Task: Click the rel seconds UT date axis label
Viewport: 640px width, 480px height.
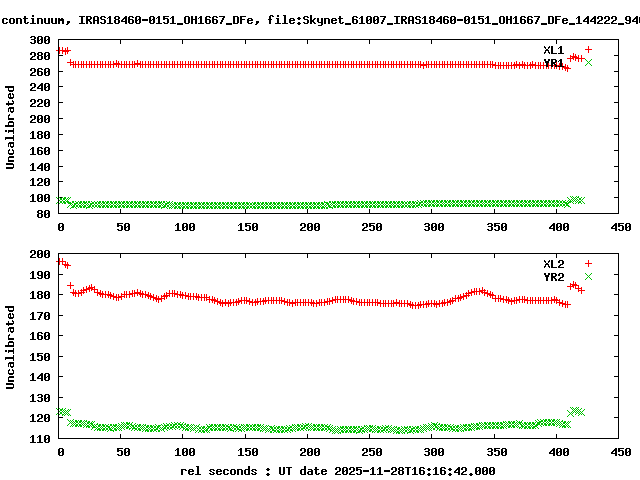Action: (x=337, y=470)
